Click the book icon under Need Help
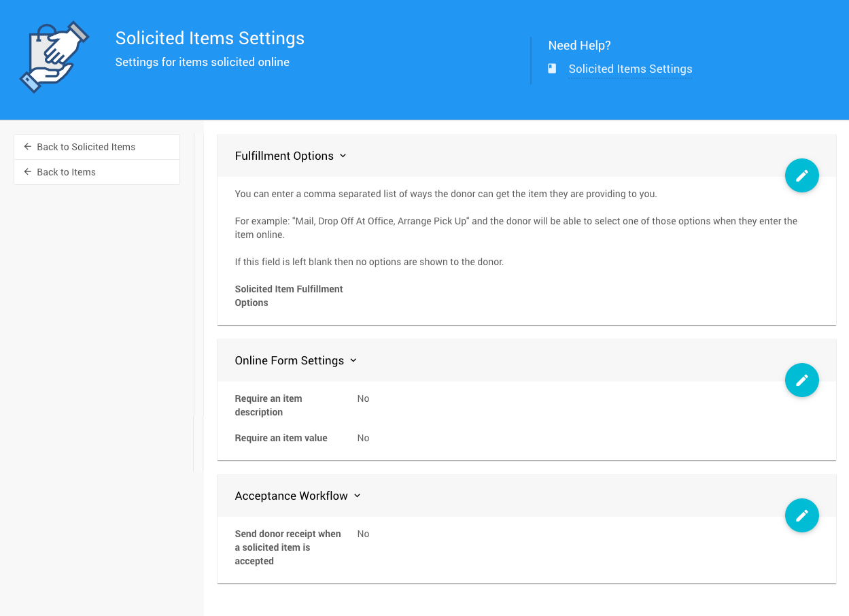The height and width of the screenshot is (616, 849). coord(552,69)
